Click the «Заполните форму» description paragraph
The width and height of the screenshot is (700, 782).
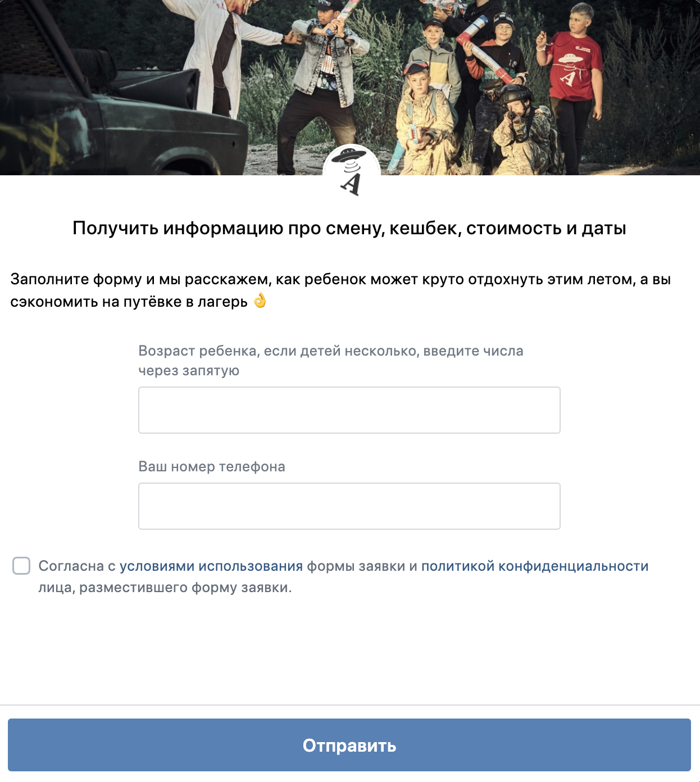(341, 290)
